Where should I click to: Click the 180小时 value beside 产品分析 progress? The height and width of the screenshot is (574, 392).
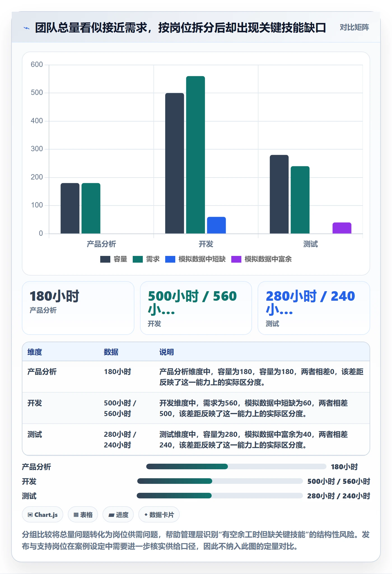(344, 467)
